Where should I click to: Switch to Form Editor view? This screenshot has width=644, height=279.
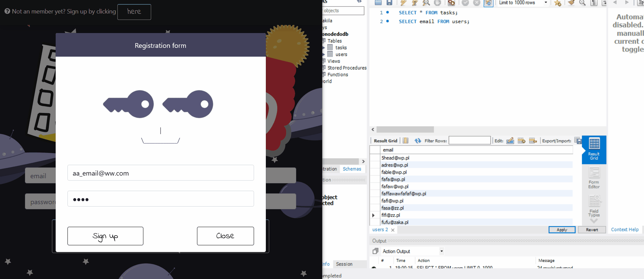[x=594, y=178]
